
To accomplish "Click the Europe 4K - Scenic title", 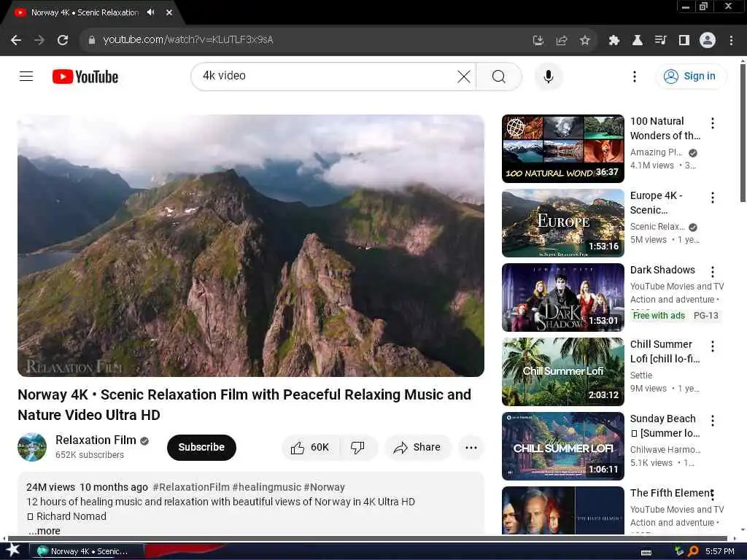I will 657,203.
